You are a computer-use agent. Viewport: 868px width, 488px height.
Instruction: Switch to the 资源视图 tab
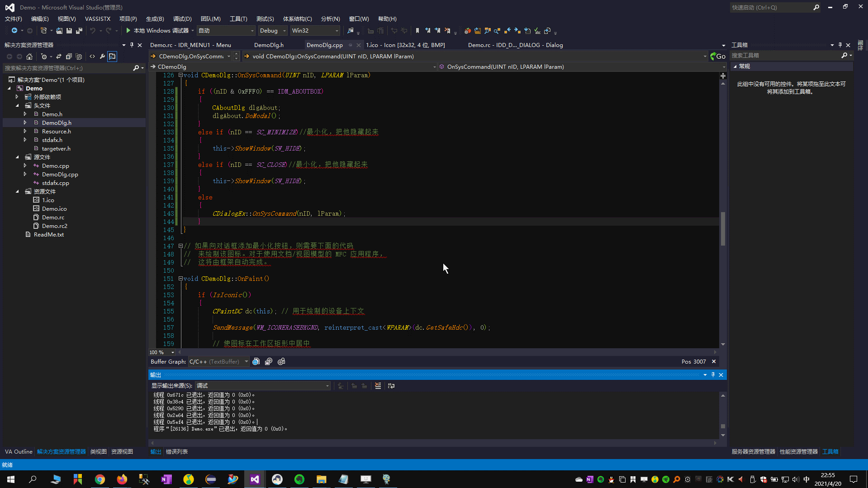pos(122,452)
